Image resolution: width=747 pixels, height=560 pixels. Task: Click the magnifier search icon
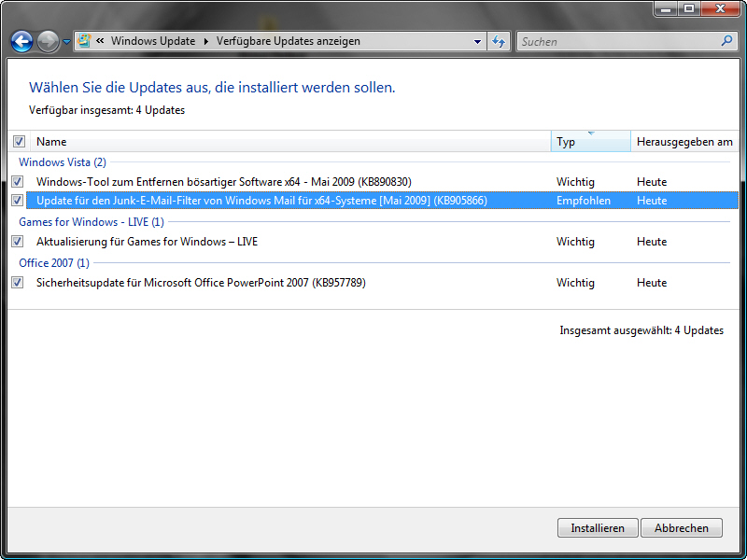(727, 41)
